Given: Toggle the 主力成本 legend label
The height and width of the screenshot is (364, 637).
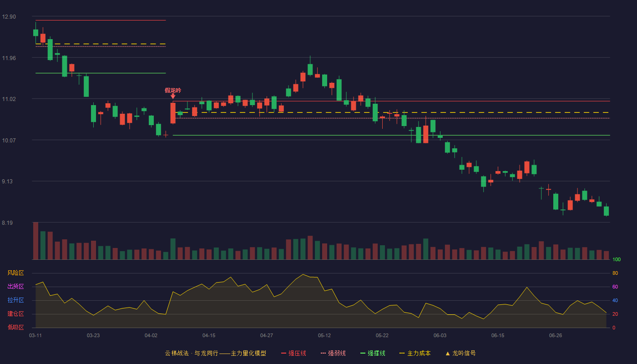Looking at the screenshot, I should [419, 354].
